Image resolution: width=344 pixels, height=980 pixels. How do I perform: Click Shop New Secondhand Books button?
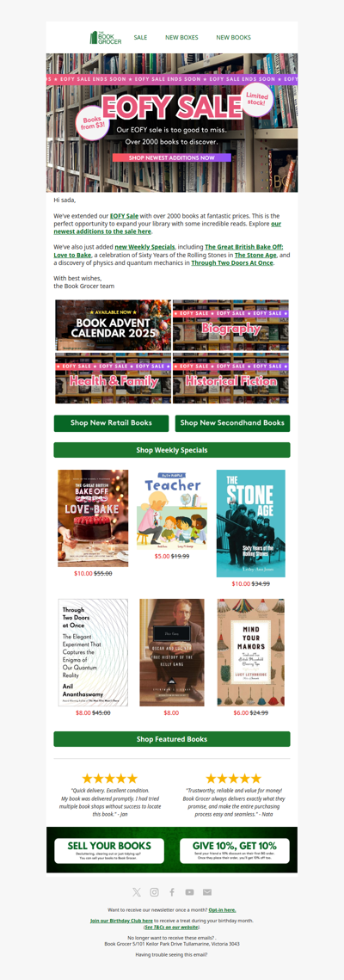point(232,423)
